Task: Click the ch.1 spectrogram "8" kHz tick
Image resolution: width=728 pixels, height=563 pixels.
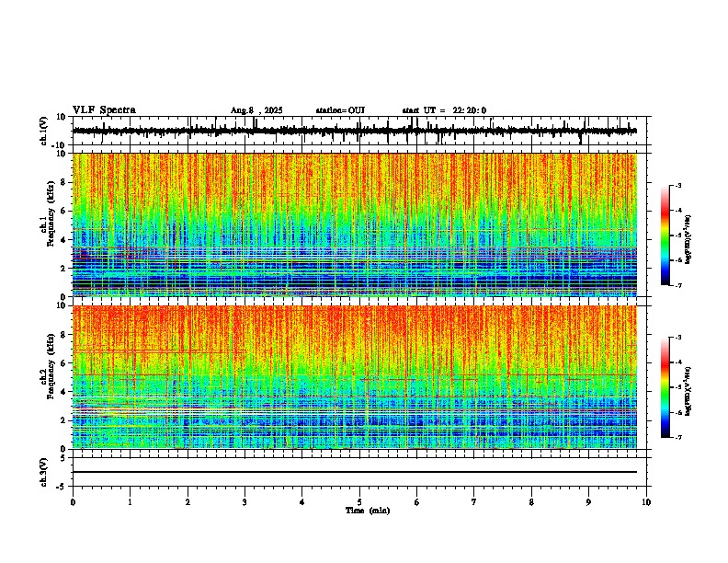Action: click(x=64, y=182)
